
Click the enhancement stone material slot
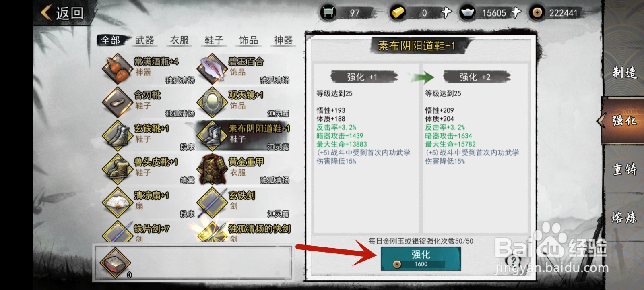[116, 263]
